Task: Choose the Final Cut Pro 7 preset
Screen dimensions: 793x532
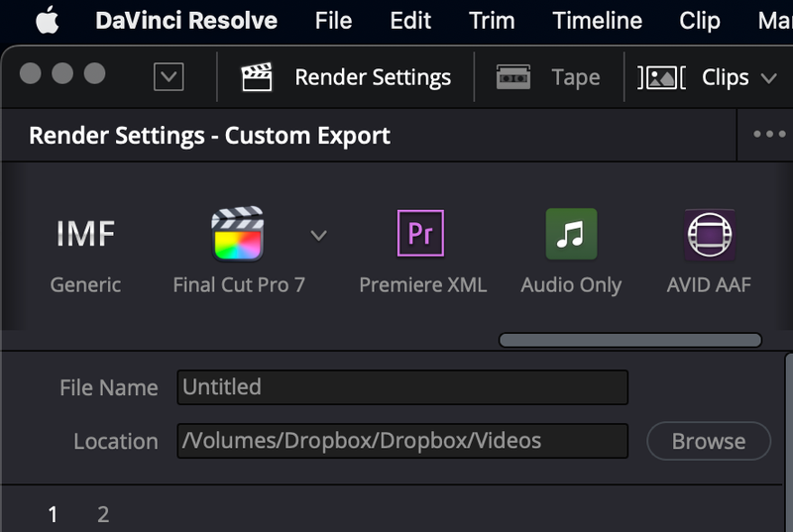Action: [x=238, y=235]
